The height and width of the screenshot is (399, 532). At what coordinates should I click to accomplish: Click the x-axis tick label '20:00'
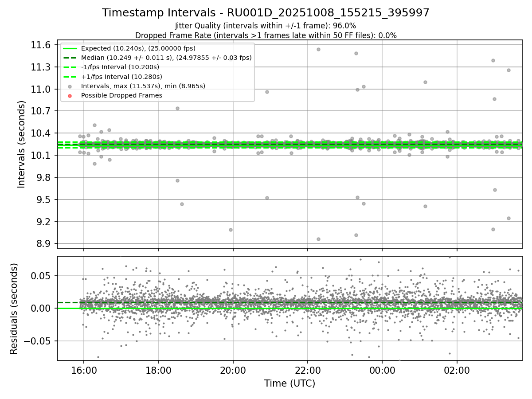pos(233,370)
